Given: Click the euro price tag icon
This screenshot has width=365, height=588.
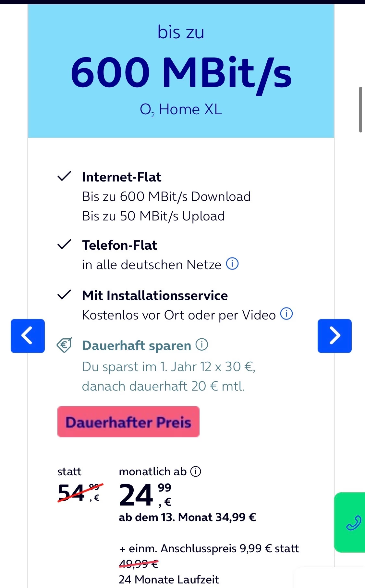Looking at the screenshot, I should click(64, 345).
